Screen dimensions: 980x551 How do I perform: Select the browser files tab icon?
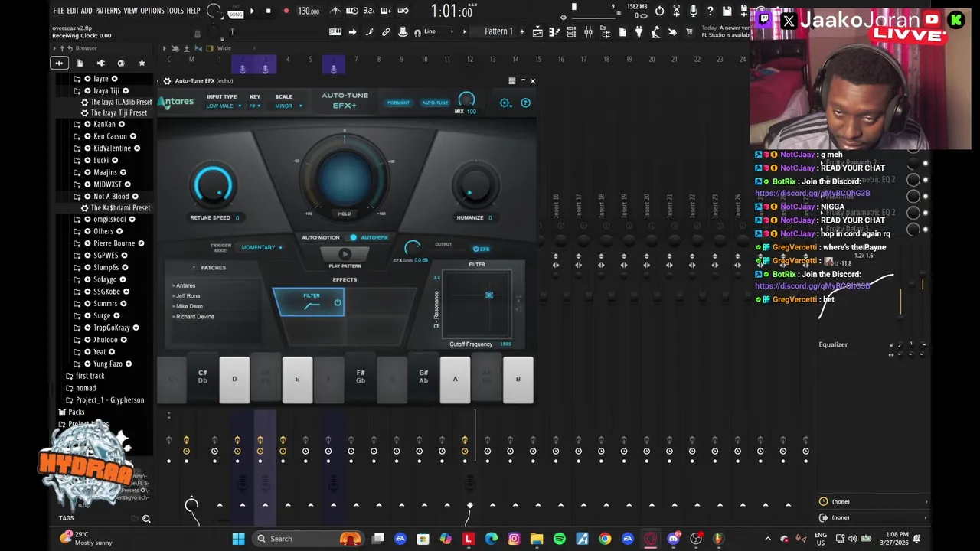[x=80, y=63]
